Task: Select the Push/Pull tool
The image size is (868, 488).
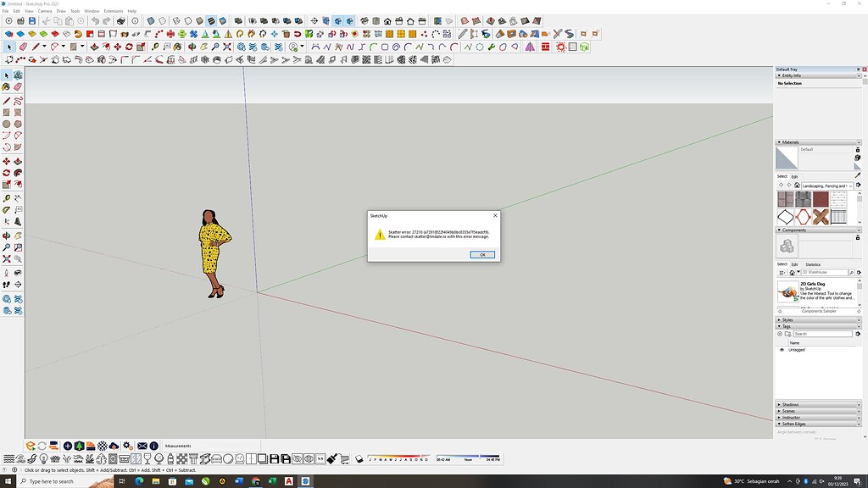Action: [6, 185]
